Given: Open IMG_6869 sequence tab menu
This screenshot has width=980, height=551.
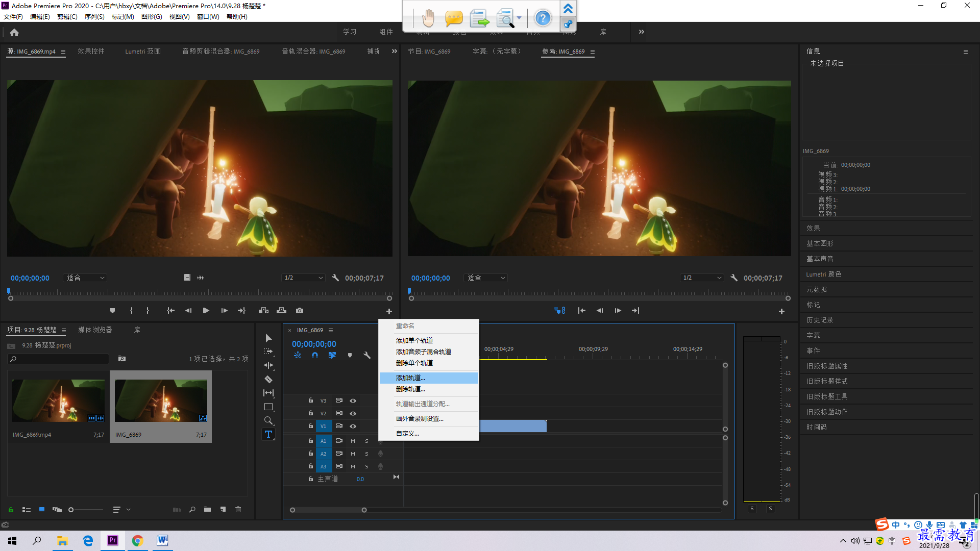Looking at the screenshot, I should (x=331, y=330).
